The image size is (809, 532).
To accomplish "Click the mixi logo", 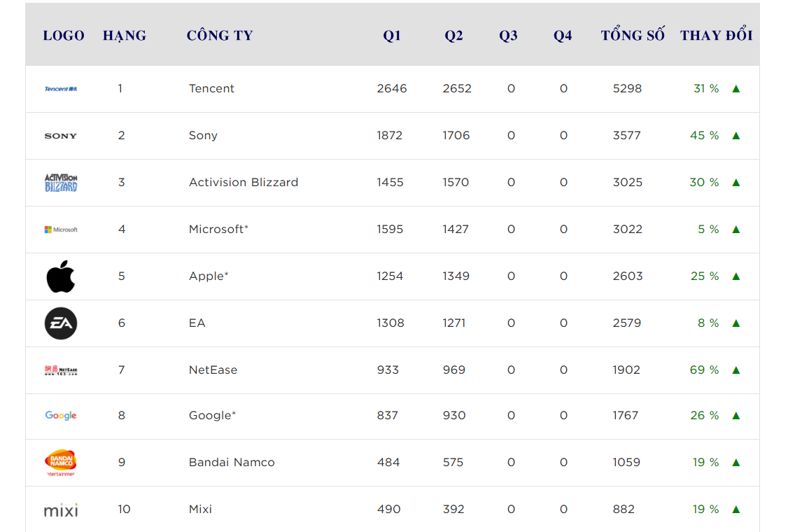I will click(61, 510).
